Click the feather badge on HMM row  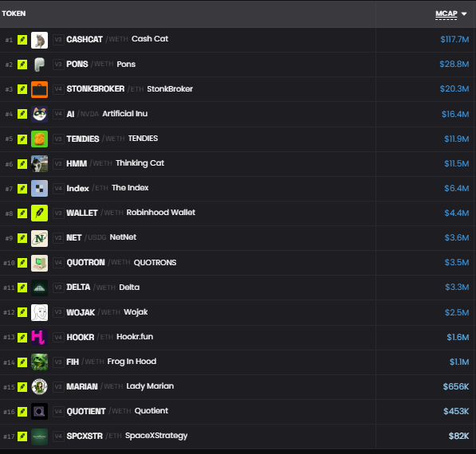[x=22, y=164]
